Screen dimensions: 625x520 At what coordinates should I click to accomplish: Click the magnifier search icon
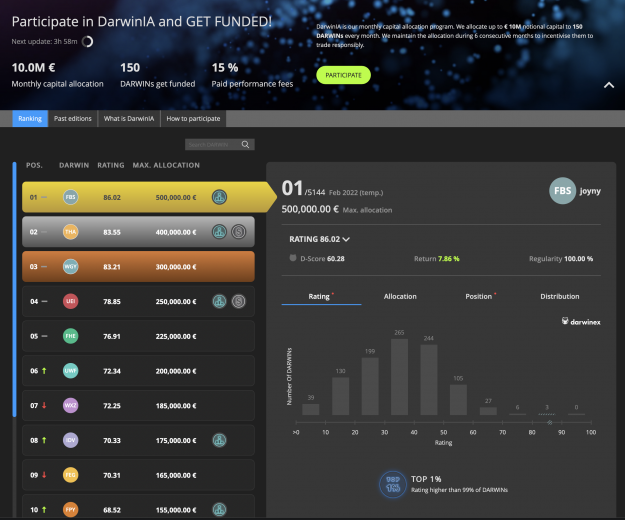(246, 144)
